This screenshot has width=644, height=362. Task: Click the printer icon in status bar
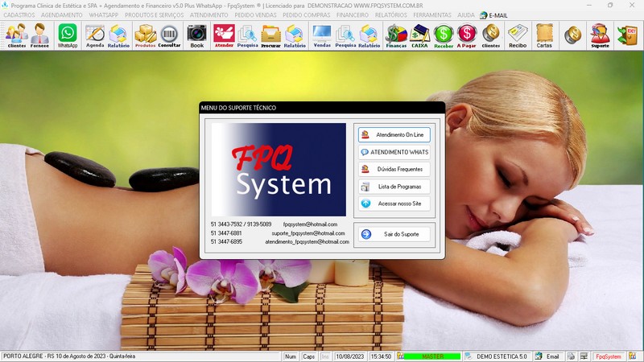(572, 356)
